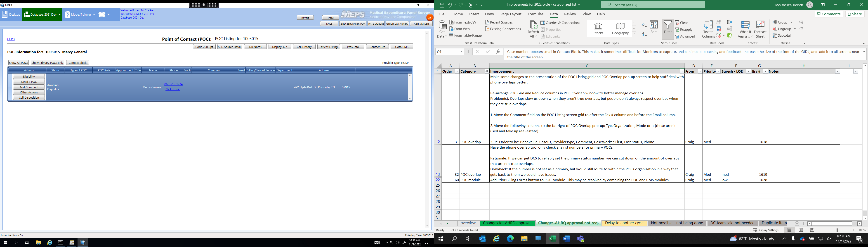
Task: Select the Stocks data type
Action: [x=598, y=29]
